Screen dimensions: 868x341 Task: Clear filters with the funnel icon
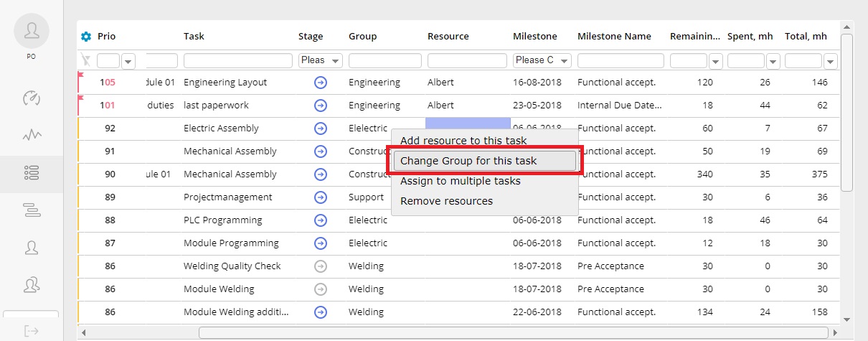(86, 60)
